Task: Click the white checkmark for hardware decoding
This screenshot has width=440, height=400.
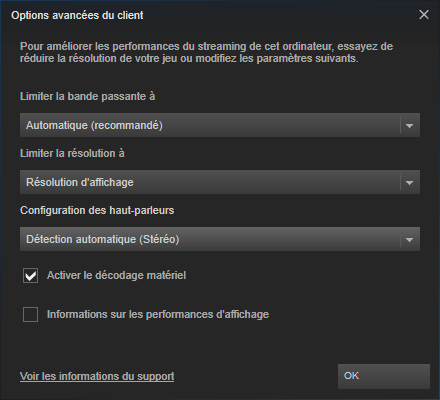Action: pyautogui.click(x=30, y=276)
